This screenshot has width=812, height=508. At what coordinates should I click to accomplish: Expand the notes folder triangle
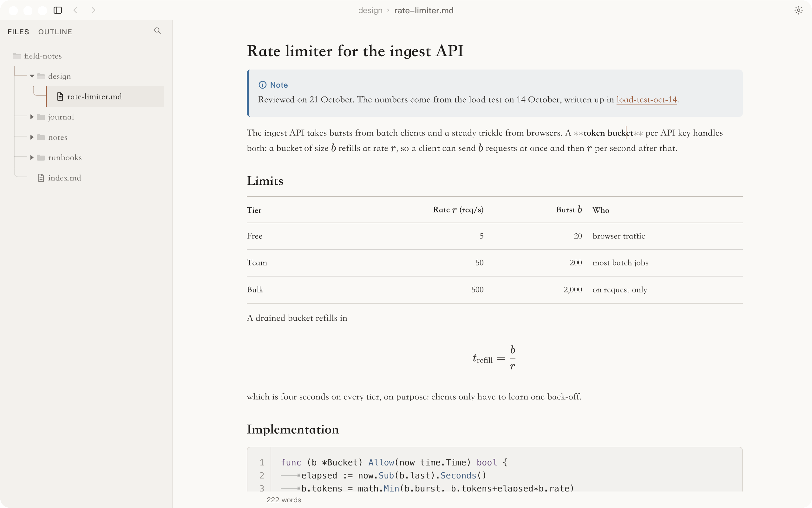coord(32,137)
